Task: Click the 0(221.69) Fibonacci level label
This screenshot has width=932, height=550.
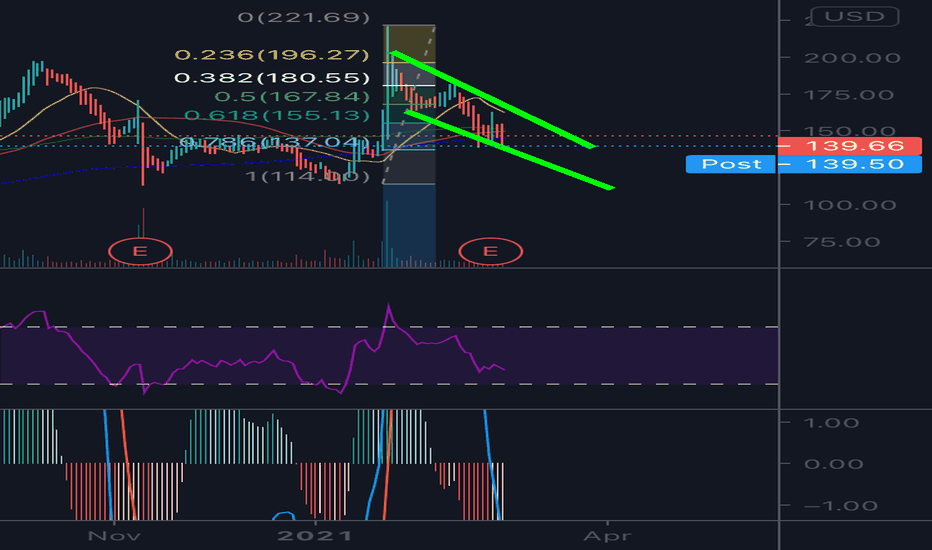Action: click(x=304, y=17)
